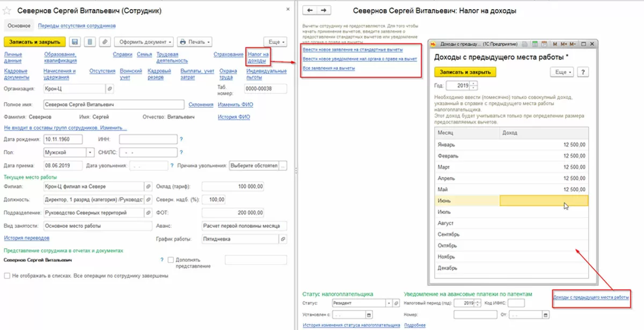Show help for Дата увольнения field
The height and width of the screenshot is (330, 644).
coord(172,166)
